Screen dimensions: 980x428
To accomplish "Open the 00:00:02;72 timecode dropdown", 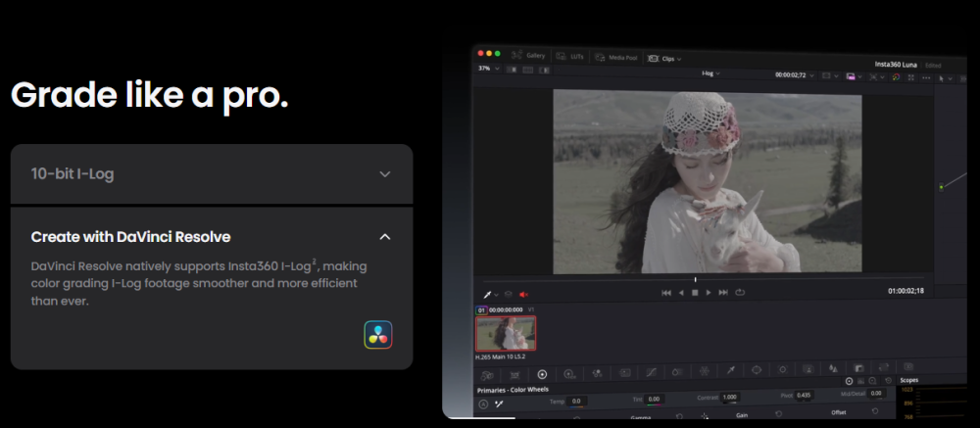I will [795, 75].
